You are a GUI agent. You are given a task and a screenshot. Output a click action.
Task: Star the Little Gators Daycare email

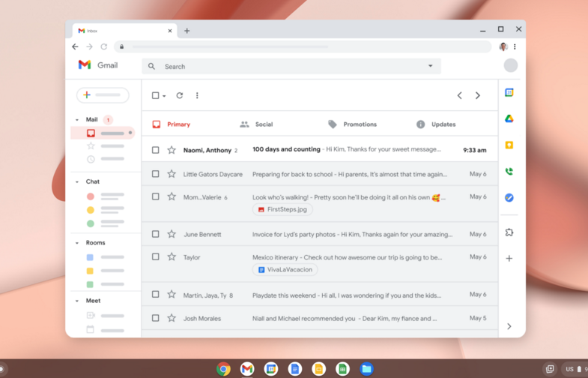point(172,174)
